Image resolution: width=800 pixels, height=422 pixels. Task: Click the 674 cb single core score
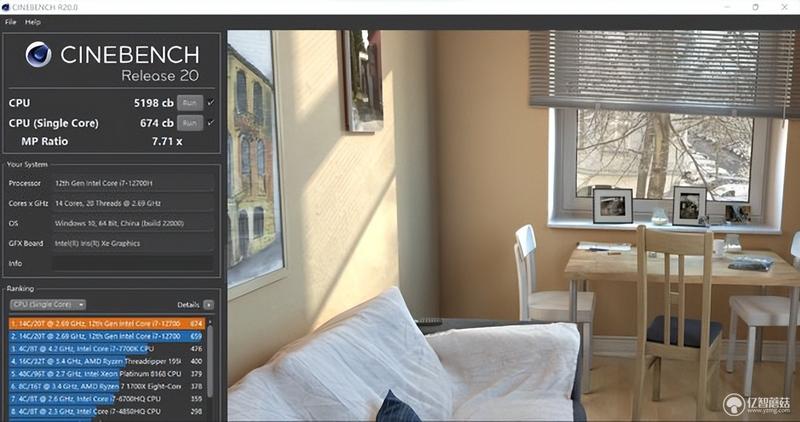click(157, 123)
